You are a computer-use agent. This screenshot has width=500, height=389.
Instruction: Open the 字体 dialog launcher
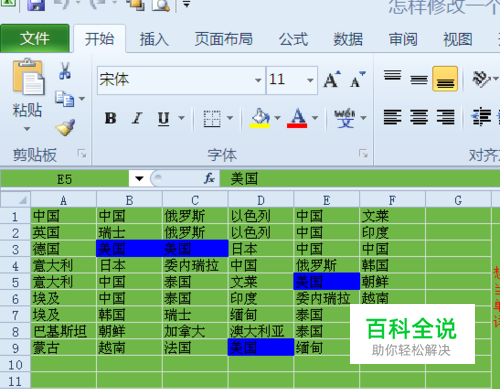coord(363,153)
